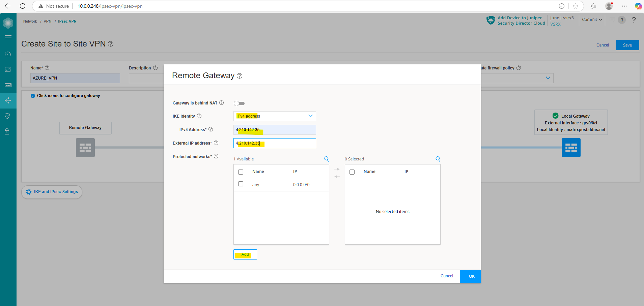Click help icon next to Description

pos(156,68)
